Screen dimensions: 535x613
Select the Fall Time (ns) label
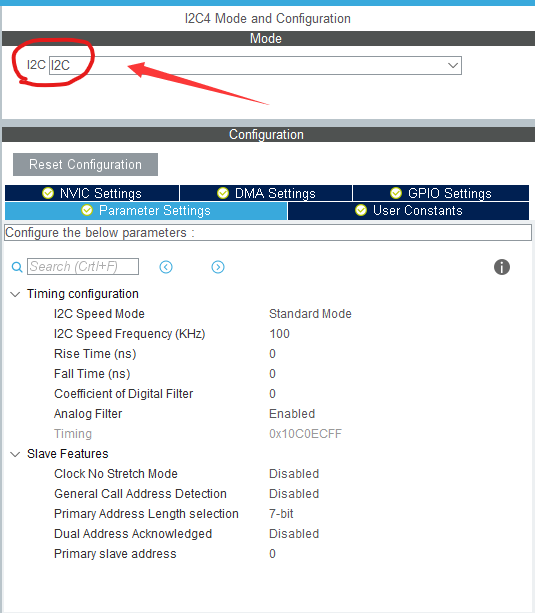pyautogui.click(x=92, y=374)
